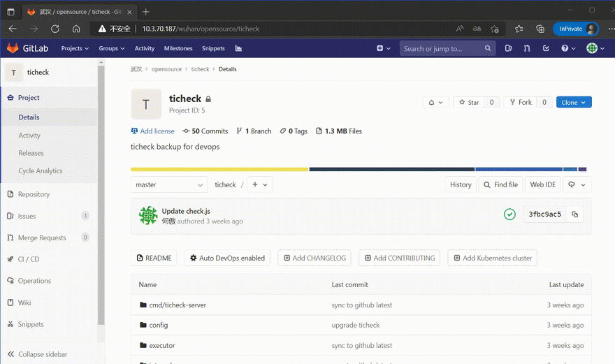
Task: Click the Find file button
Action: tap(500, 184)
